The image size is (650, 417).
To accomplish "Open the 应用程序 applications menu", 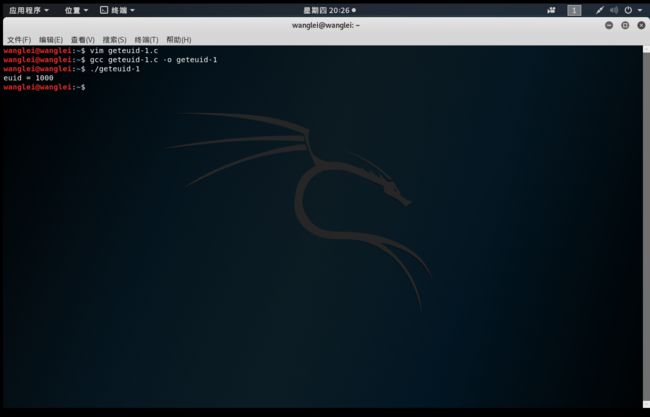I will (x=29, y=10).
